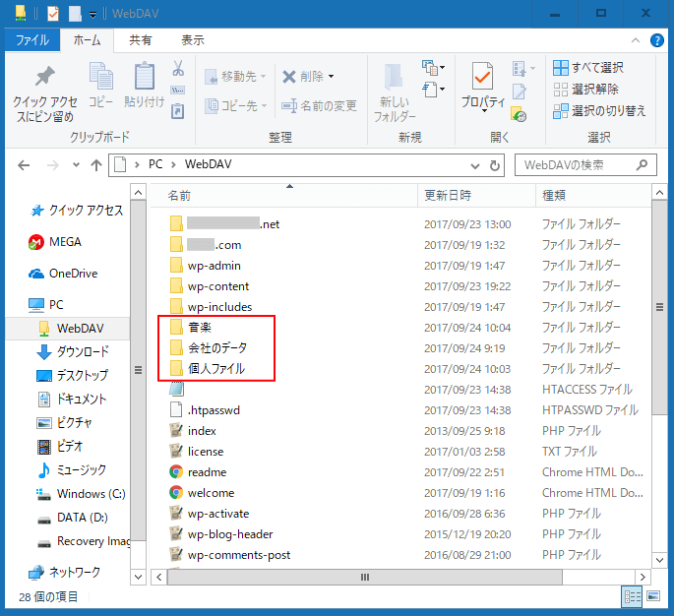Click the WebDAVの検索 search field
The height and width of the screenshot is (616, 674).
581,165
